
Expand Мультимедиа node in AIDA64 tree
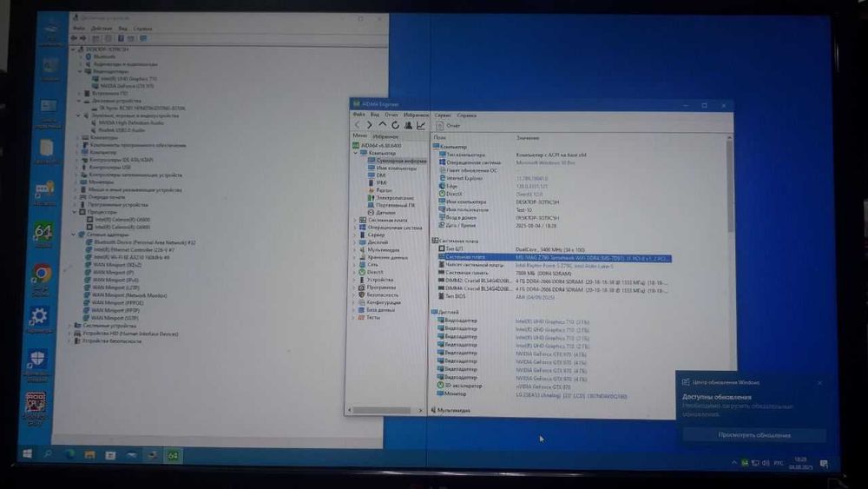pos(355,250)
